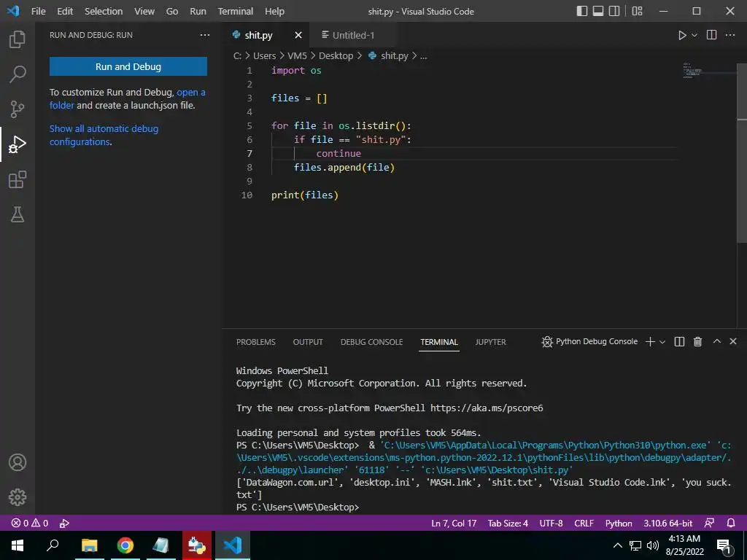Open the notifications bell in status bar

pos(731,523)
